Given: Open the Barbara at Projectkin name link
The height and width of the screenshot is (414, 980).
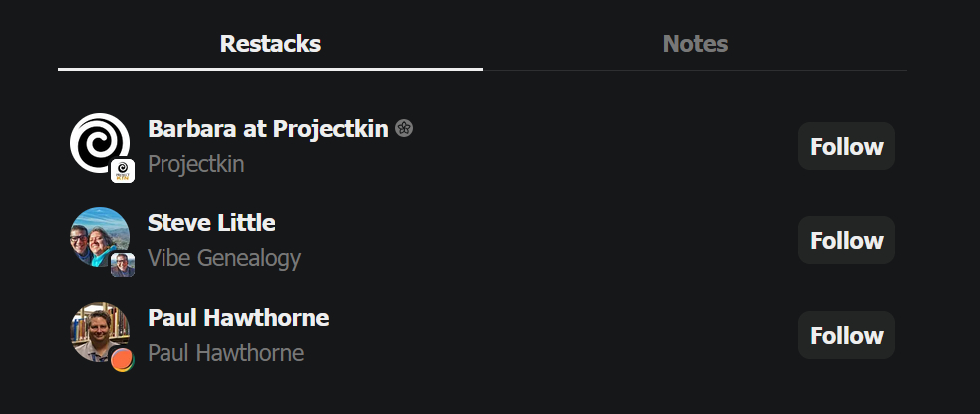Looking at the screenshot, I should (x=269, y=129).
